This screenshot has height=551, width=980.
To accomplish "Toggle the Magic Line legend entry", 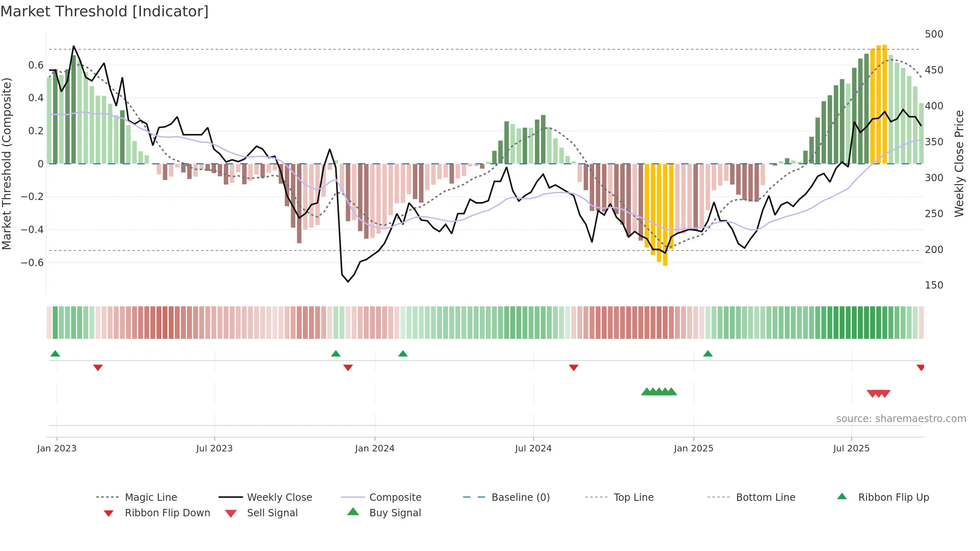I will point(136,497).
